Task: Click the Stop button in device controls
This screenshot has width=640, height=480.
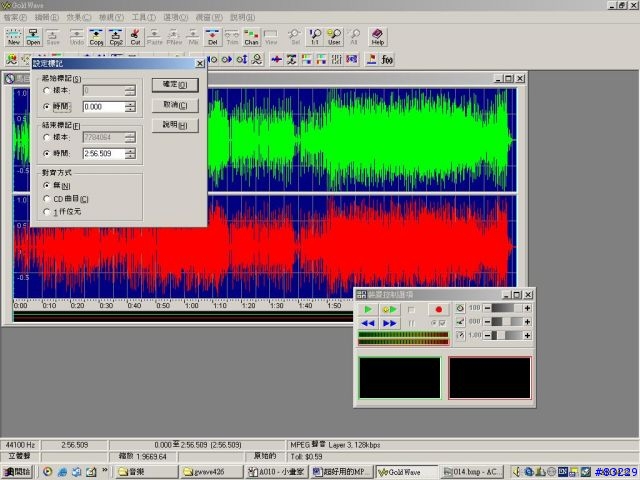Action: click(411, 310)
